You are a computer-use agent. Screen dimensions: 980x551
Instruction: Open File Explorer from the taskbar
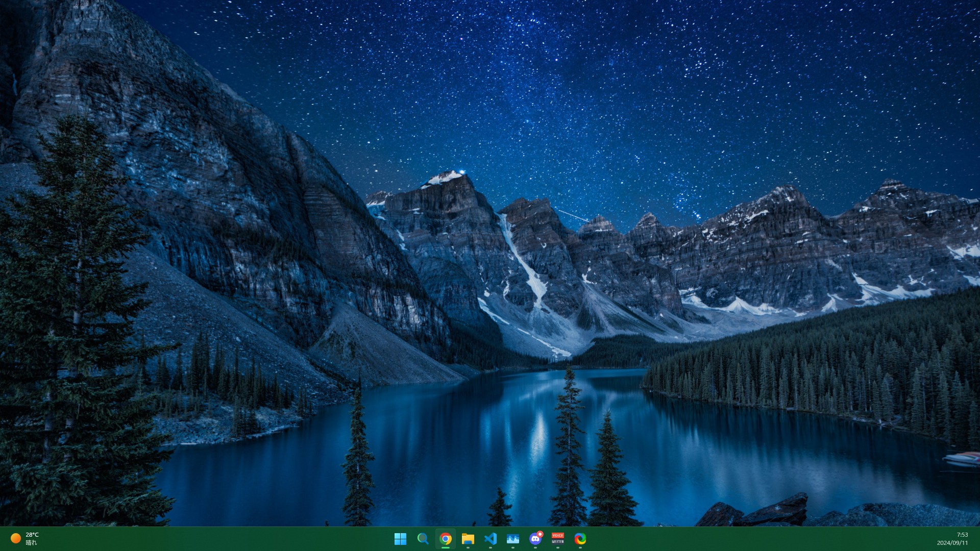tap(468, 539)
